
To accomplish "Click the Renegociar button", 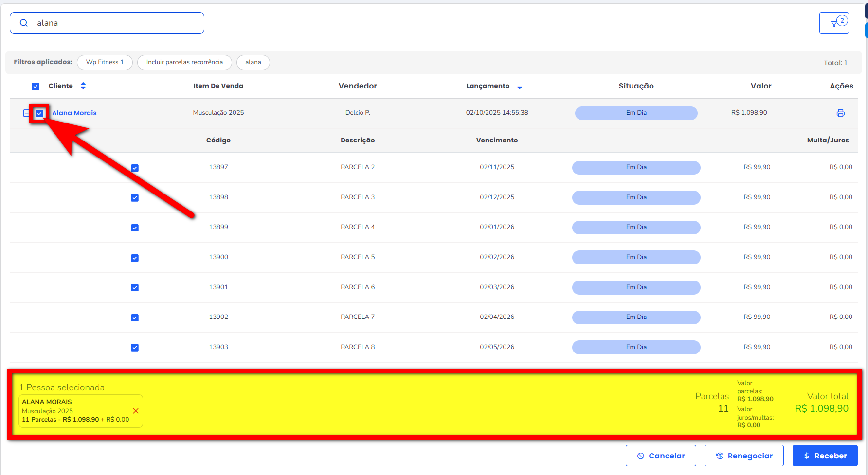I will coord(743,456).
